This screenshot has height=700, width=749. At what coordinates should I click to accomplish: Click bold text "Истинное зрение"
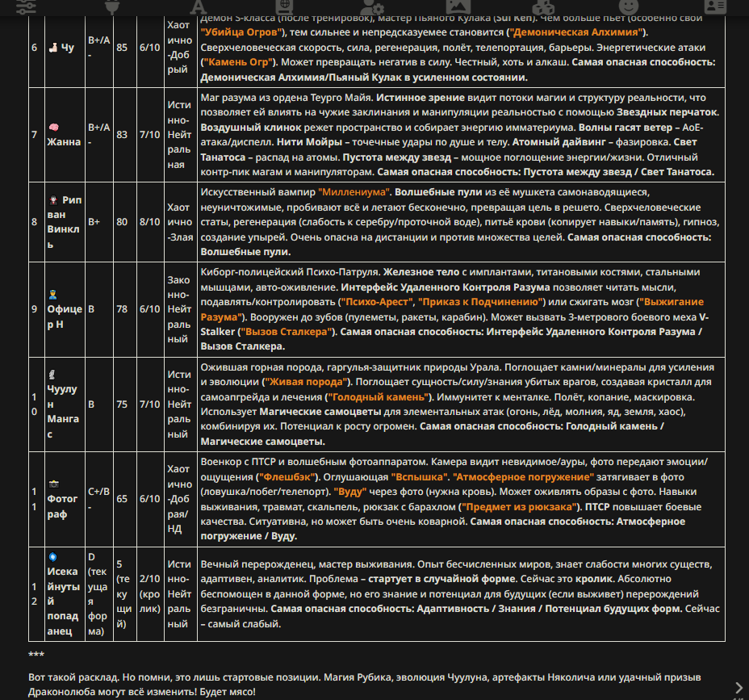pyautogui.click(x=421, y=98)
